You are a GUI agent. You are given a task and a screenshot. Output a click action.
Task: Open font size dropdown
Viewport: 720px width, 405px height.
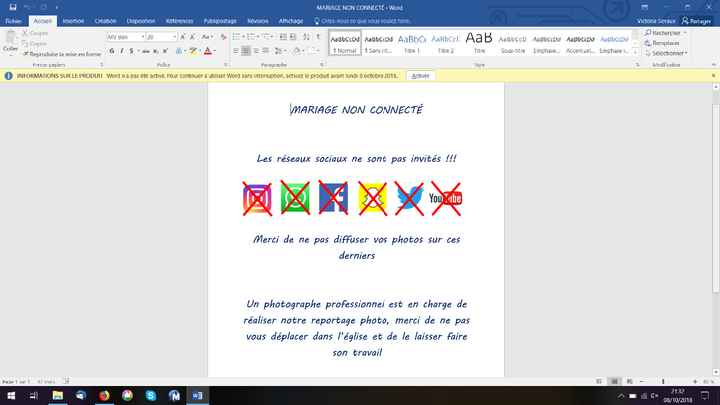(174, 37)
